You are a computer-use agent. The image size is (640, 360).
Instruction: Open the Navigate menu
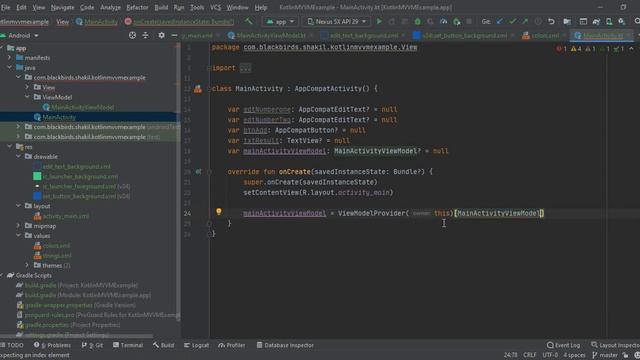tap(62, 7)
